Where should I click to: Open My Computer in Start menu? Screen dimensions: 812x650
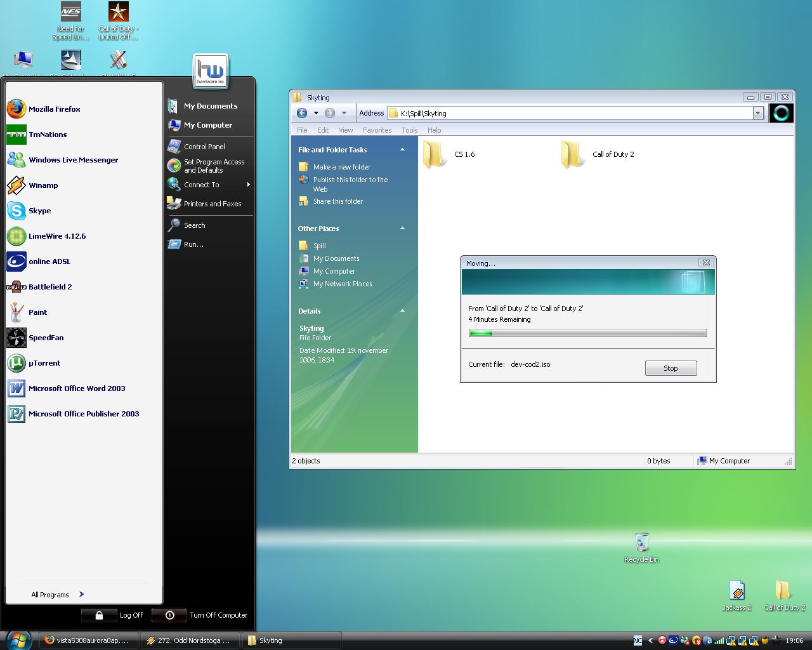[209, 125]
